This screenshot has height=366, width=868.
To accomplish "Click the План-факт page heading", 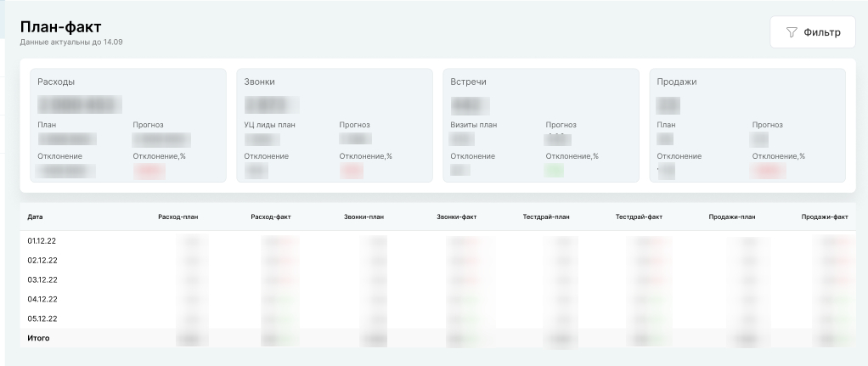I will pos(61,26).
